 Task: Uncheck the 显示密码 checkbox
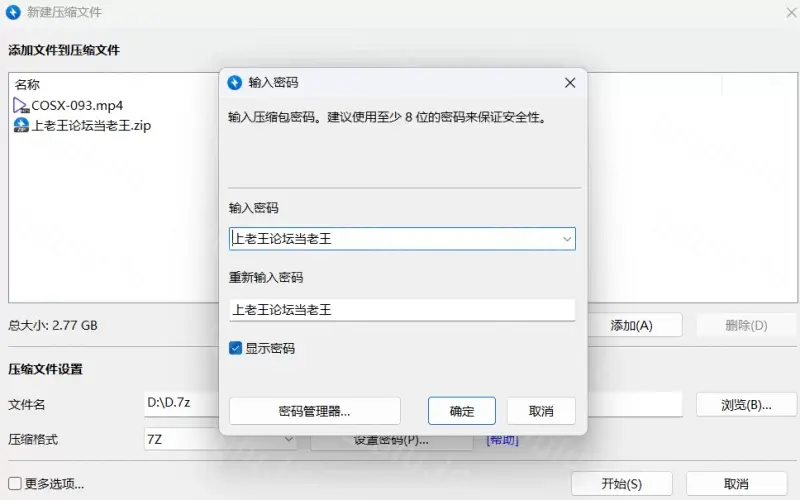[x=235, y=348]
